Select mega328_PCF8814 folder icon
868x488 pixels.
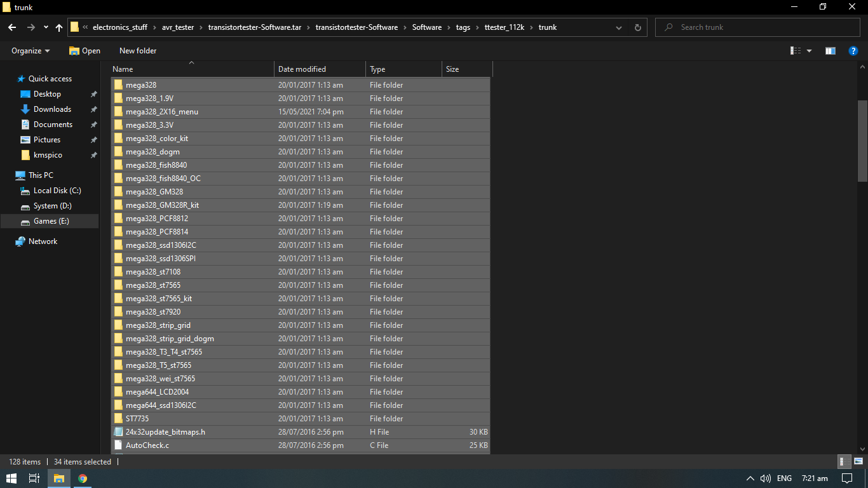[x=118, y=232]
